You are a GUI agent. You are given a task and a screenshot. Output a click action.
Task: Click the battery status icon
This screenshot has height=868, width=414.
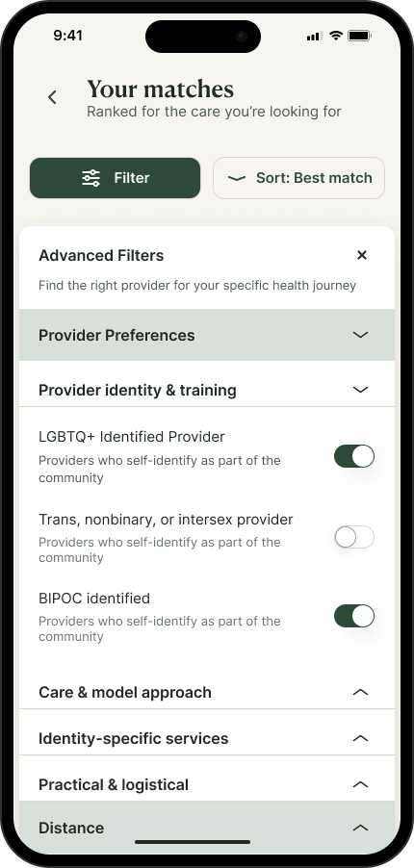point(359,36)
